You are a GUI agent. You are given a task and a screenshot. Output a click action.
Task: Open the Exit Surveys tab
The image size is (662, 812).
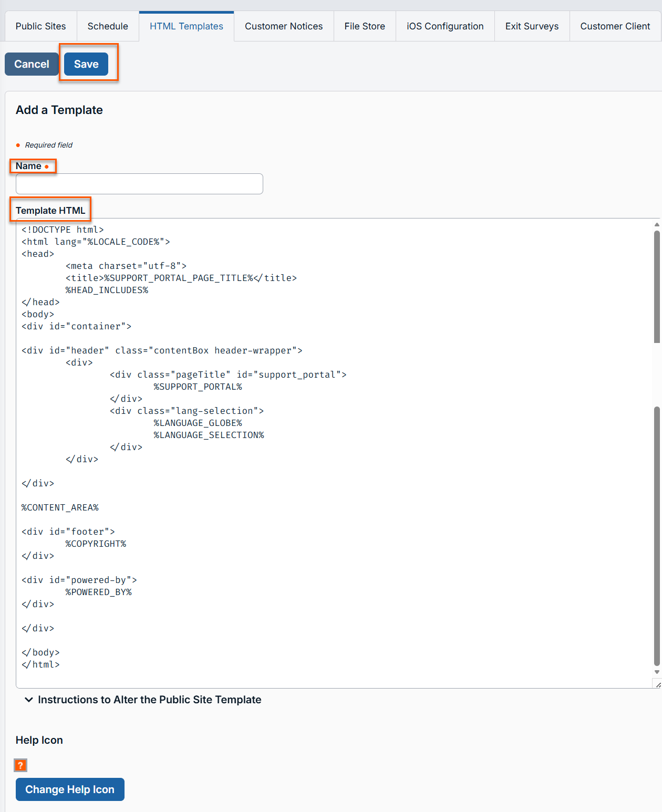pyautogui.click(x=532, y=26)
